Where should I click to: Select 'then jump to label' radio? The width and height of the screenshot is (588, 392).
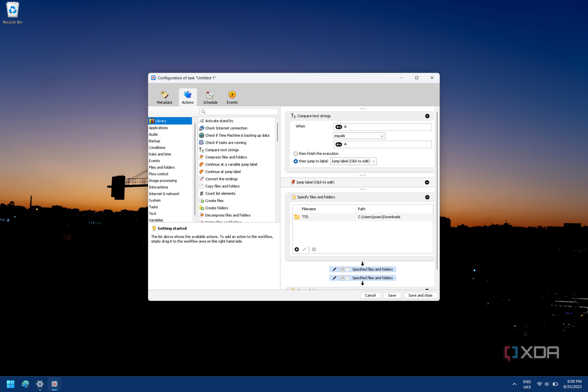click(x=295, y=161)
